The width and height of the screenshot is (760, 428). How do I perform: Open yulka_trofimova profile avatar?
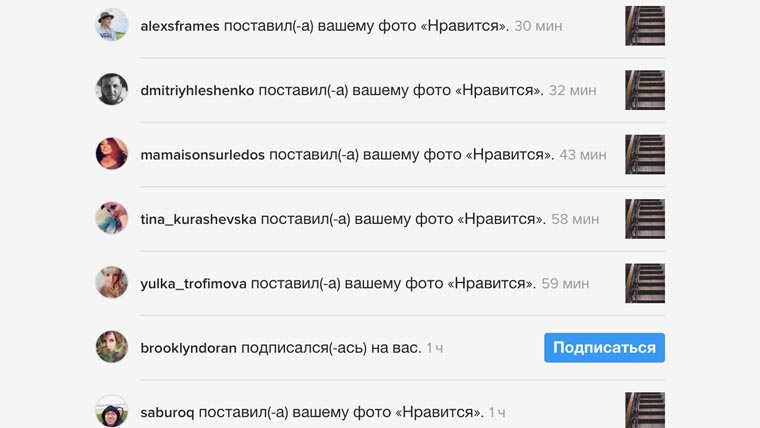point(111,282)
